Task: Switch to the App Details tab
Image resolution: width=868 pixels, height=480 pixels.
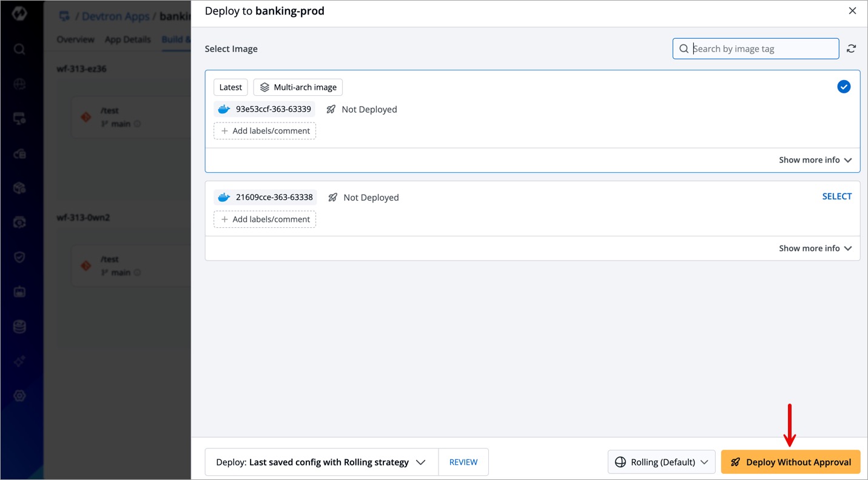Action: [127, 39]
